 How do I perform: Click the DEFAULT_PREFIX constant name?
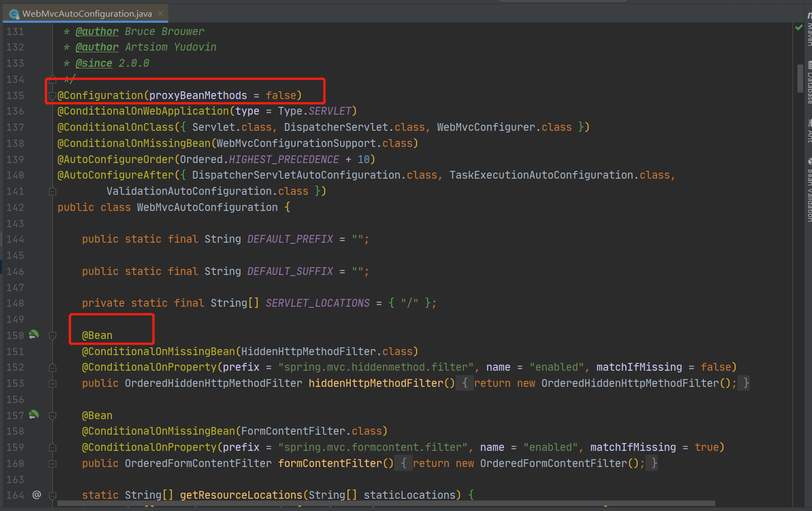290,239
